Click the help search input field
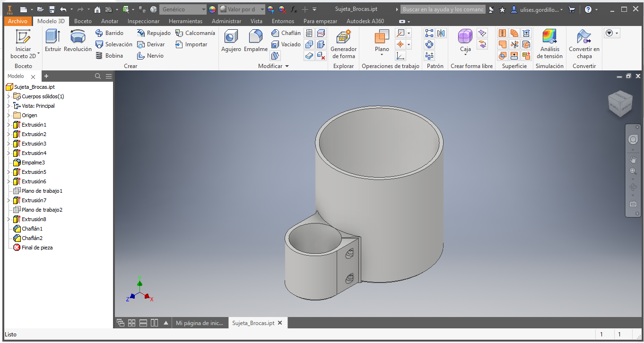This screenshot has height=343, width=644. pos(443,9)
